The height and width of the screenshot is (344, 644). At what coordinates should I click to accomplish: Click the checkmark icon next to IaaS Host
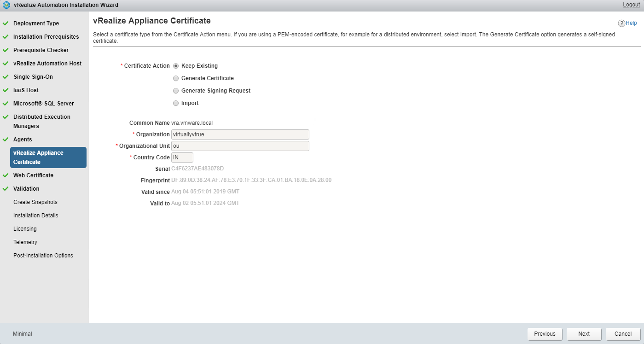pos(6,90)
